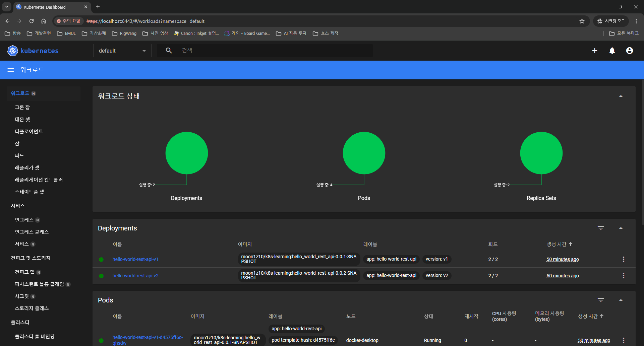Collapse the Deployments card

(621, 228)
